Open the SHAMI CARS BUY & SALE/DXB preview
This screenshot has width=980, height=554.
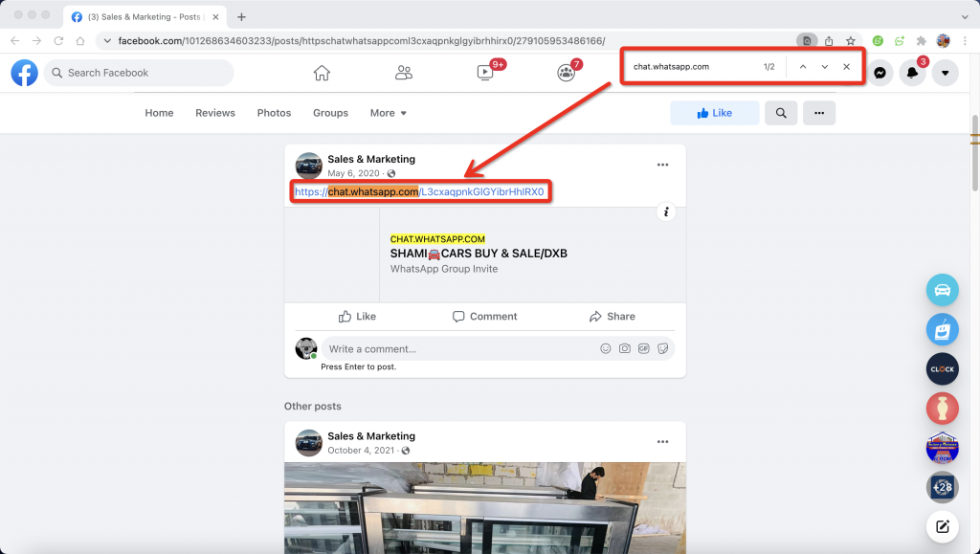479,254
